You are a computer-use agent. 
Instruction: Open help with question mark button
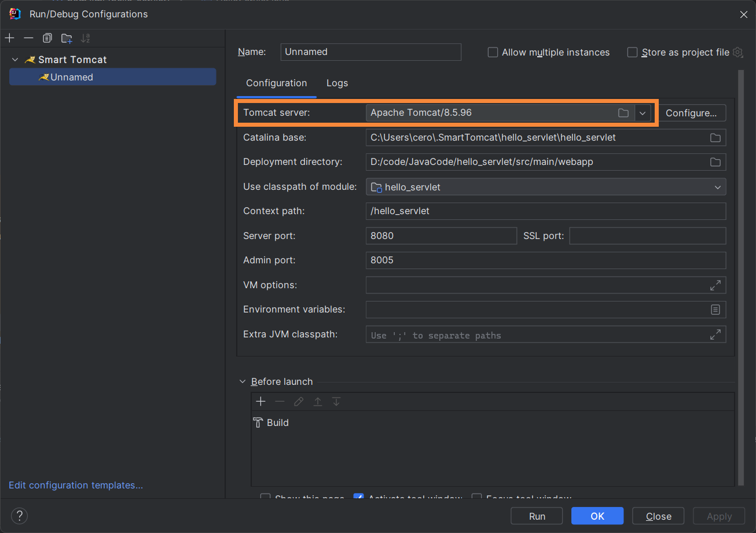click(19, 516)
